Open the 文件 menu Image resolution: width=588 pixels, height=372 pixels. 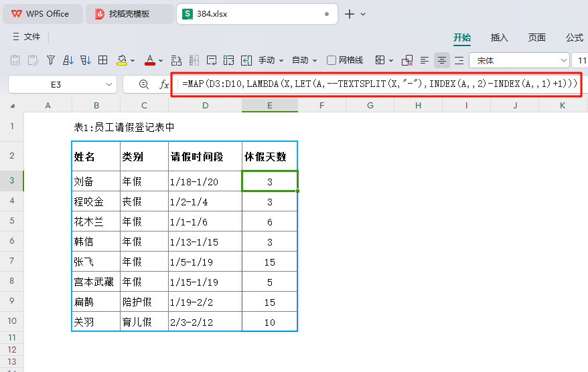26,37
